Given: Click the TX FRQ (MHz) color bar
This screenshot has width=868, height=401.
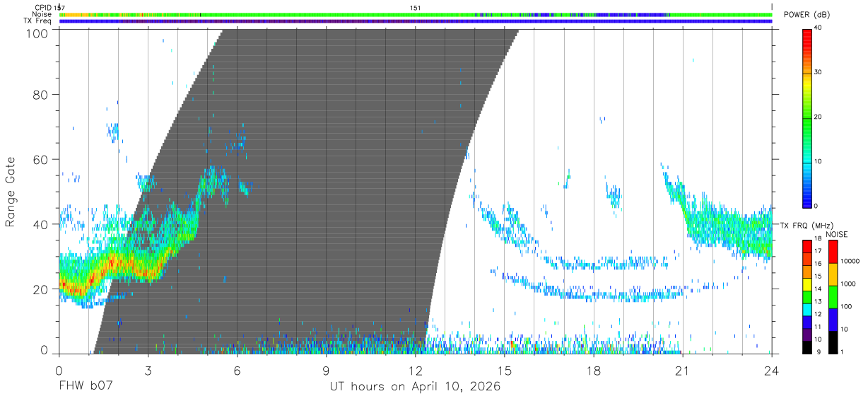Looking at the screenshot, I should pyautogui.click(x=807, y=296).
